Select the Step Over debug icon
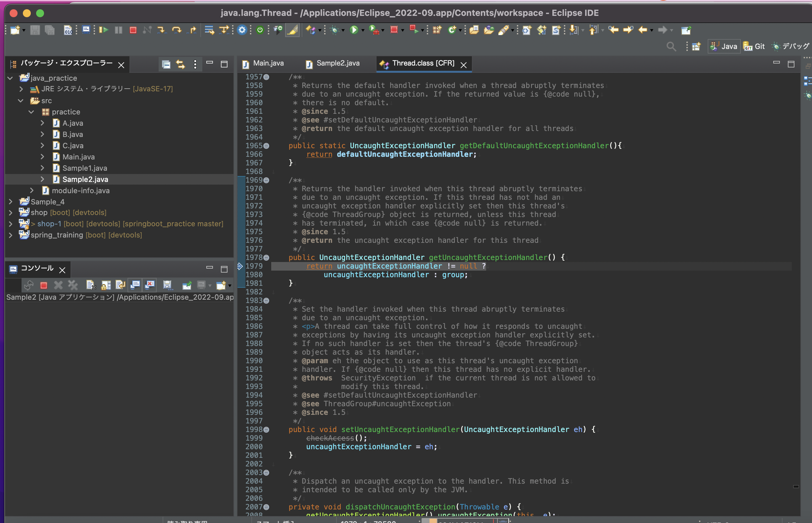812x523 pixels. [x=177, y=30]
